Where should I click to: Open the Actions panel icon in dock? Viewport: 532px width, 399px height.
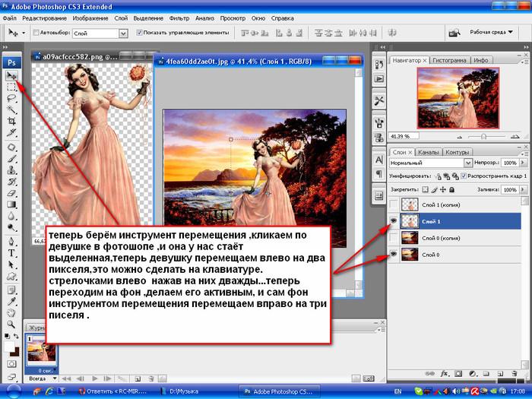379,79
